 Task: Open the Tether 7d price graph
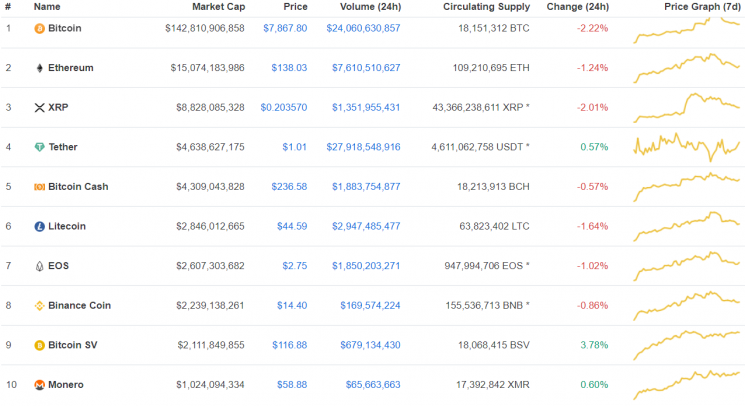[x=687, y=147]
